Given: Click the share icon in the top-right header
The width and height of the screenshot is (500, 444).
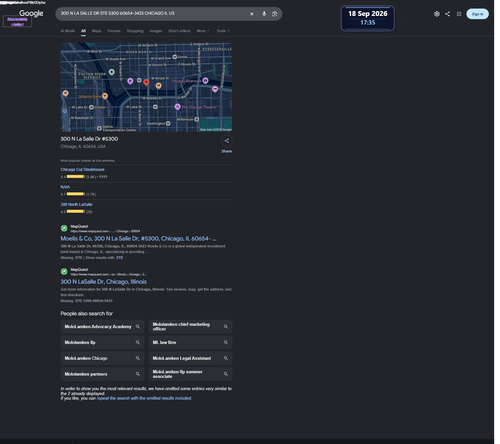Looking at the screenshot, I should (448, 14).
